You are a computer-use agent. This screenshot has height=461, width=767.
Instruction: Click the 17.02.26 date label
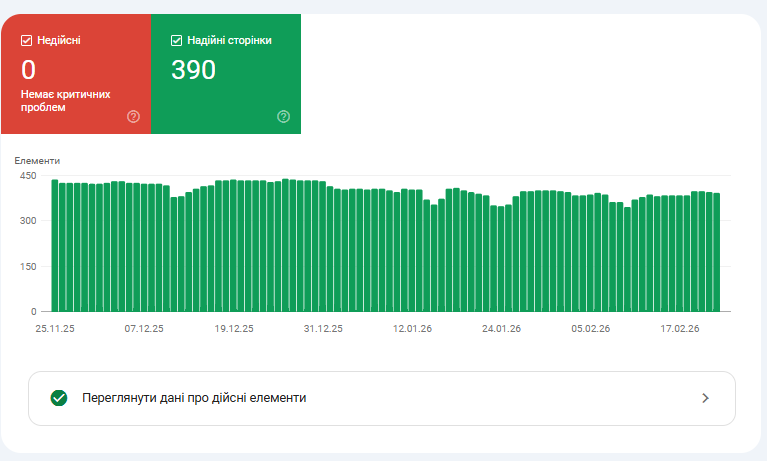click(x=680, y=327)
